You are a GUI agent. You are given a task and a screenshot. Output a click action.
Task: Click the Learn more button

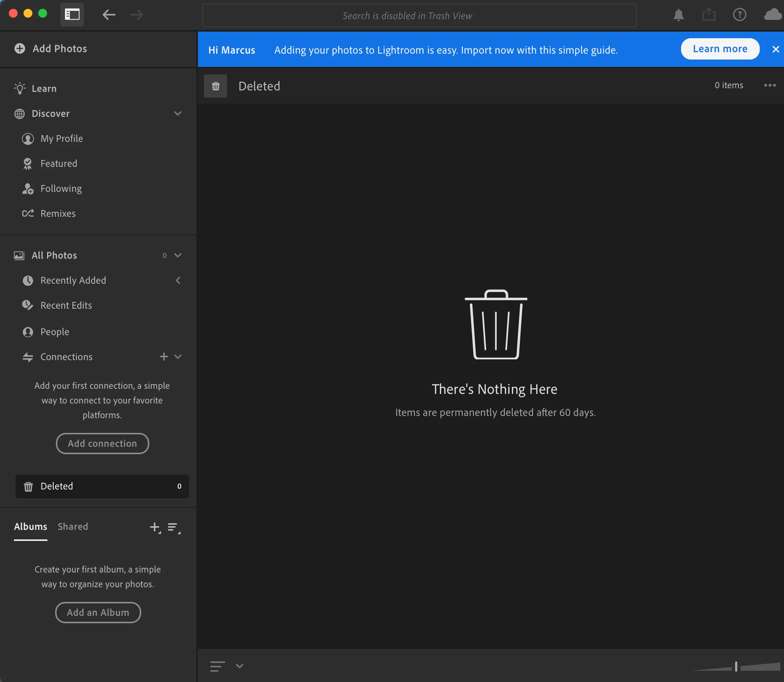(720, 49)
